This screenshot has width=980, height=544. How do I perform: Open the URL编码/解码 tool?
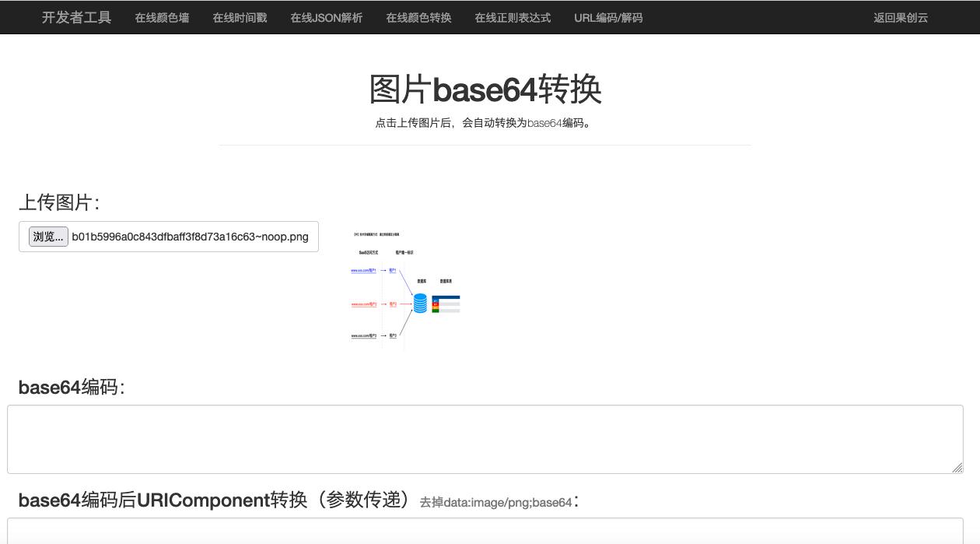click(x=608, y=17)
